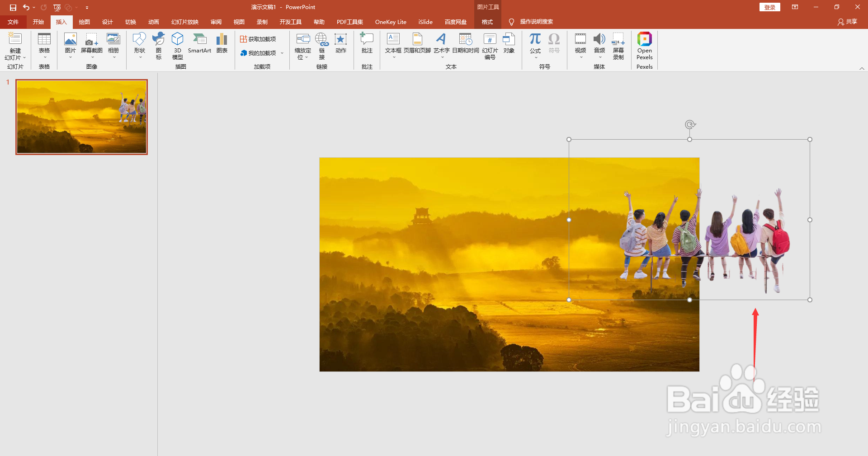Viewport: 868px width, 456px height.
Task: Open 页眉和页脚 (Header & Footer)
Action: coord(417,43)
